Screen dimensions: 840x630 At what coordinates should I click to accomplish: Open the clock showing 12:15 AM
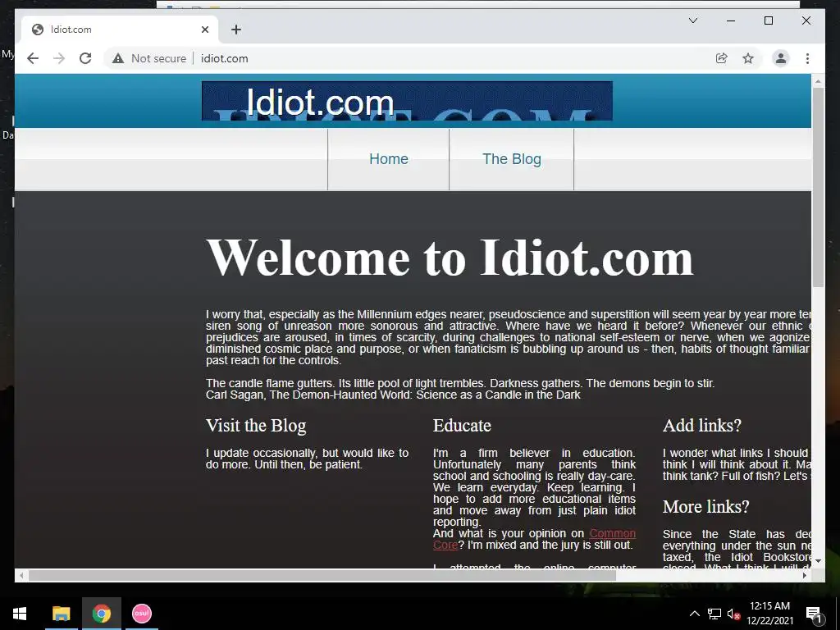point(769,614)
